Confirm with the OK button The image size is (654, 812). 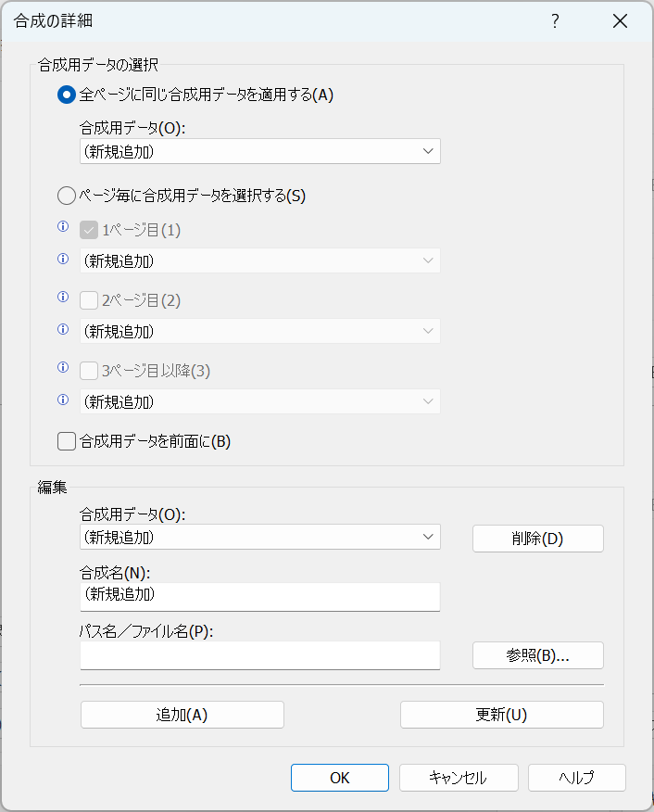click(340, 778)
